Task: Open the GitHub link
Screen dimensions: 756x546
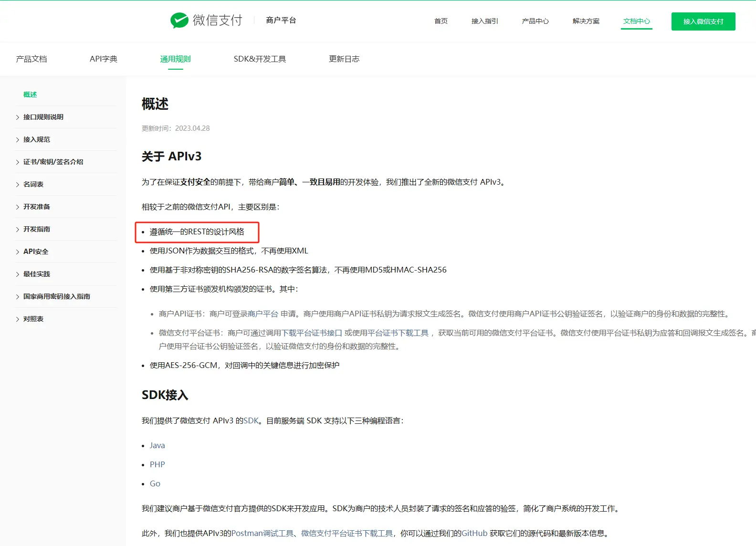Action: click(474, 533)
